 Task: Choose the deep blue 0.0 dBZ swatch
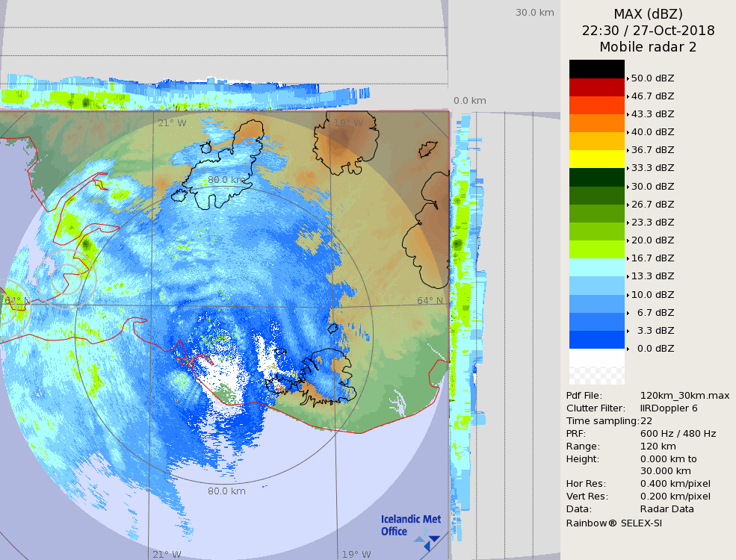click(x=596, y=340)
